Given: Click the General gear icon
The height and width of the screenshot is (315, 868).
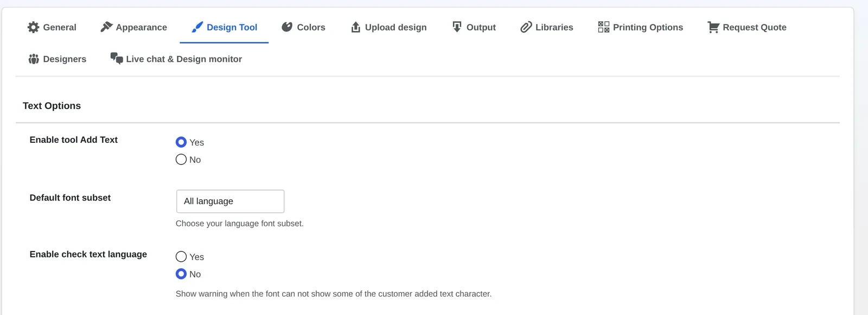Looking at the screenshot, I should tap(34, 27).
